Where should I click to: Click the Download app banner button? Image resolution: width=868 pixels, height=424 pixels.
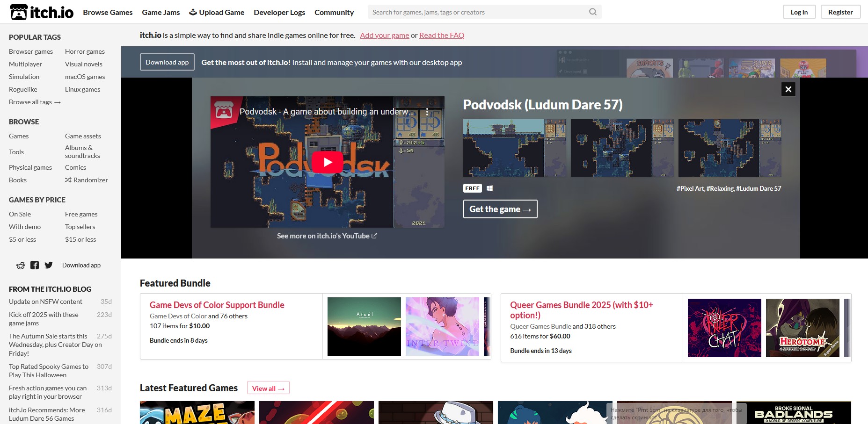(167, 62)
